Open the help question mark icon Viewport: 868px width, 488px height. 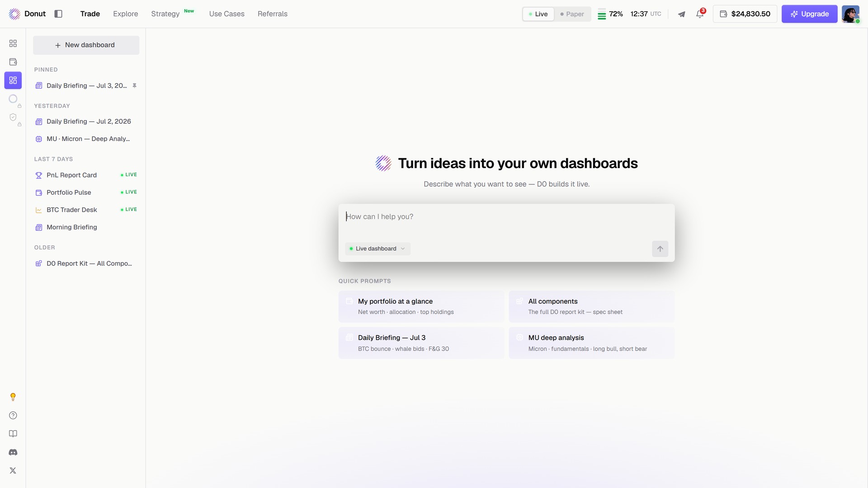coord(13,415)
